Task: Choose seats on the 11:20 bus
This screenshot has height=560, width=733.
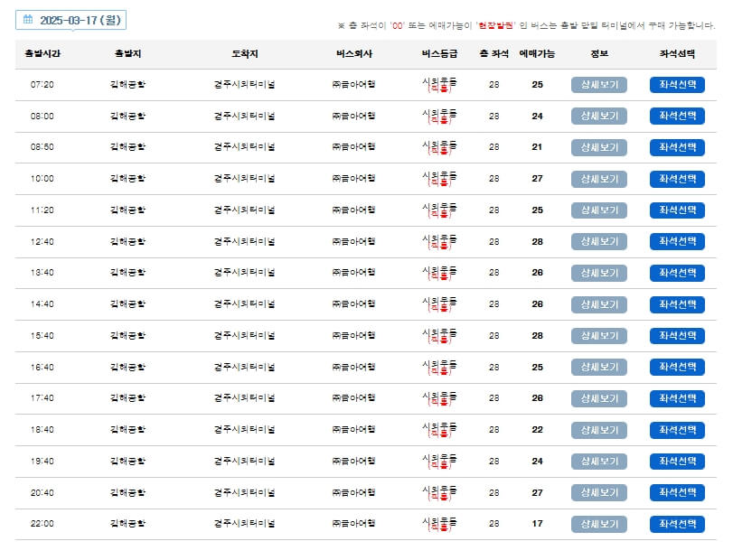Action: pos(677,210)
